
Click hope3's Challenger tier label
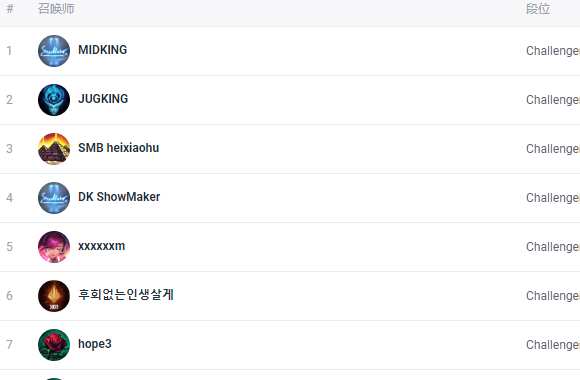point(553,345)
